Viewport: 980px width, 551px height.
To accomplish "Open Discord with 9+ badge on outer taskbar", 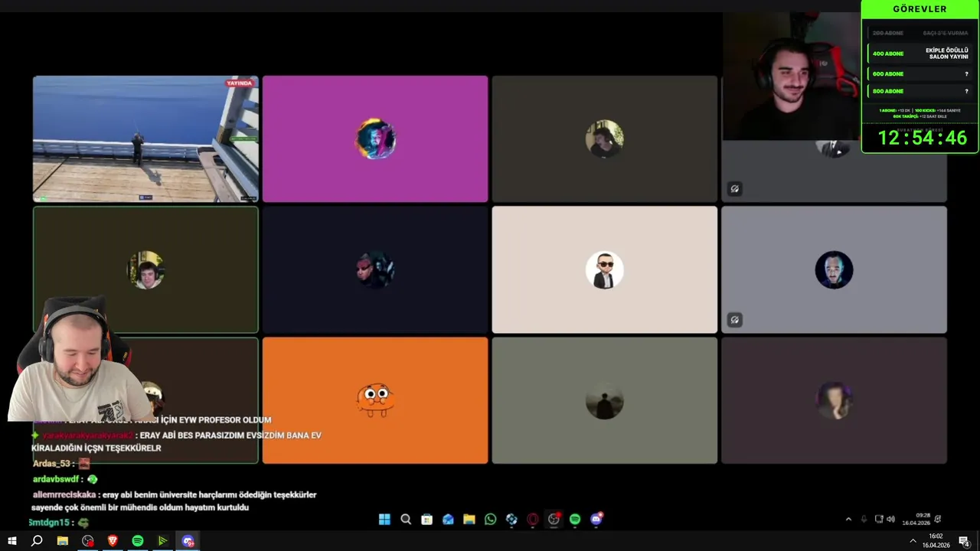I will [188, 541].
